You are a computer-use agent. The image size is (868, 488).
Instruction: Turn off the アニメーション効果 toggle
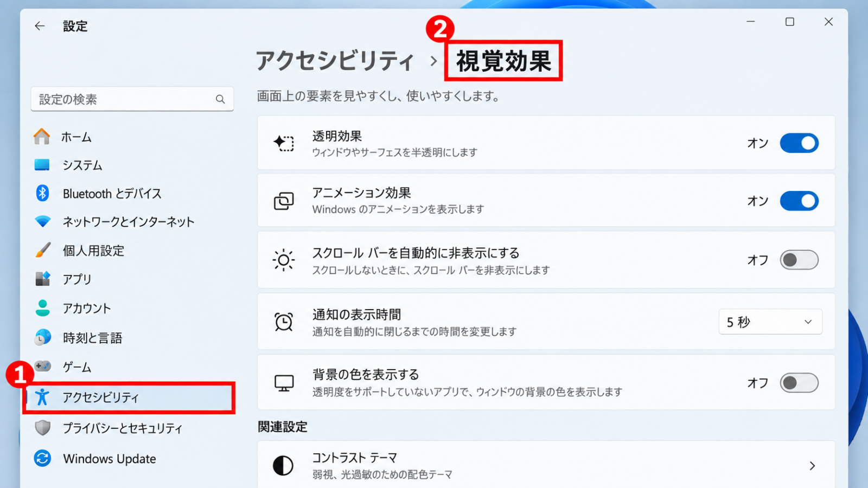[799, 201]
